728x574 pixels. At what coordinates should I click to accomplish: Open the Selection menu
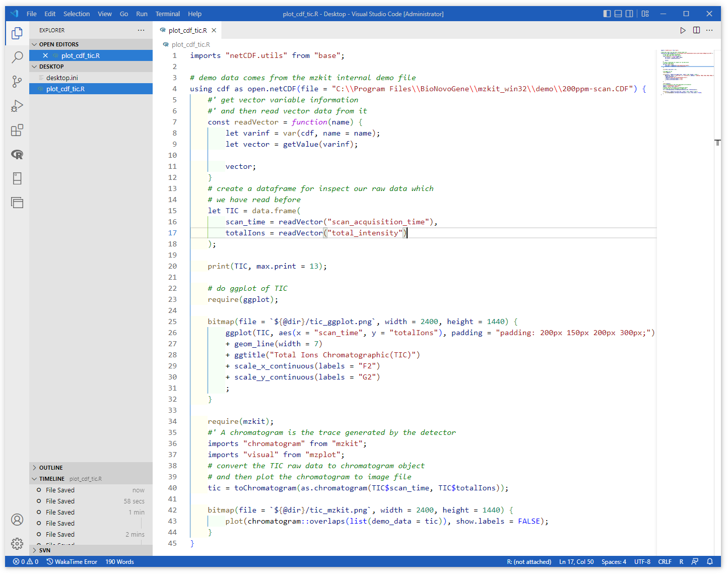coord(77,14)
